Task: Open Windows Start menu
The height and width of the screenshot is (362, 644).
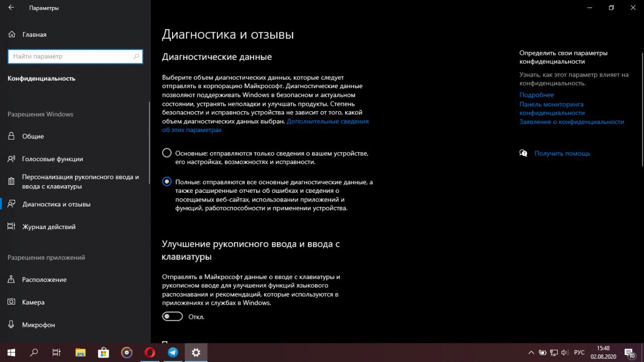Action: pyautogui.click(x=11, y=352)
